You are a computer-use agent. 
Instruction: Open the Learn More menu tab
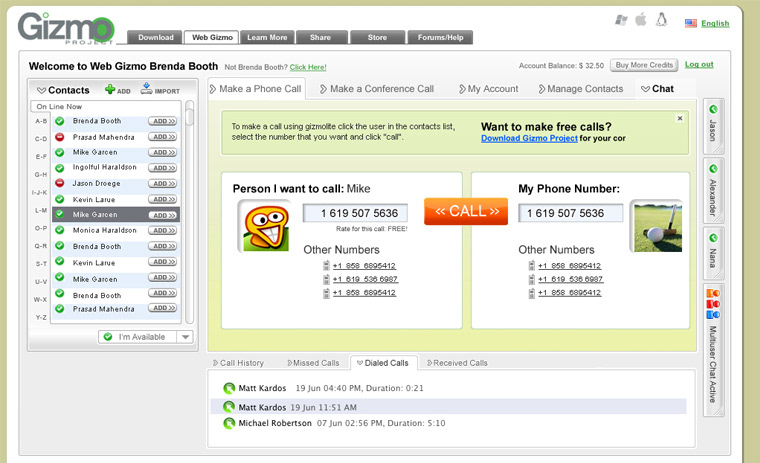267,37
